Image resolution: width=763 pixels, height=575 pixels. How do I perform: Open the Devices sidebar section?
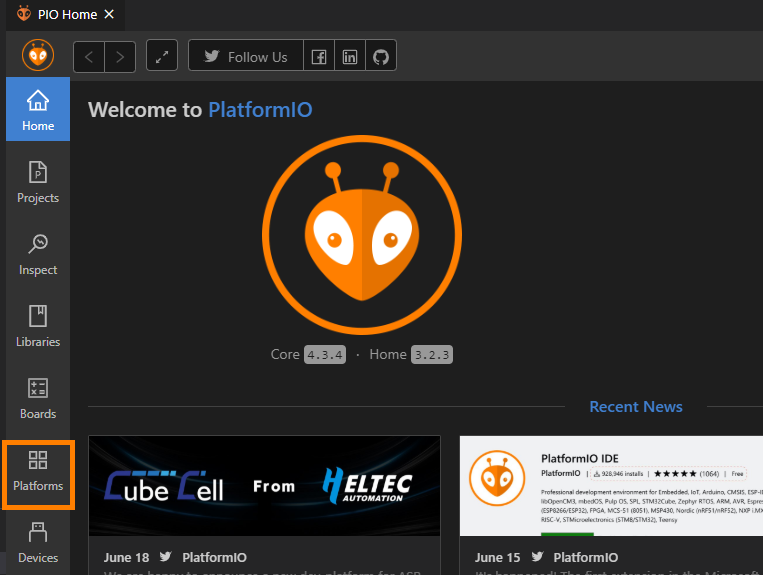click(38, 542)
